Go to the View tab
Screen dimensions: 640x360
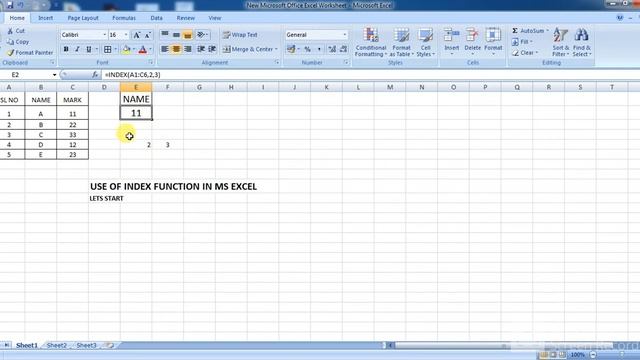[x=215, y=18]
